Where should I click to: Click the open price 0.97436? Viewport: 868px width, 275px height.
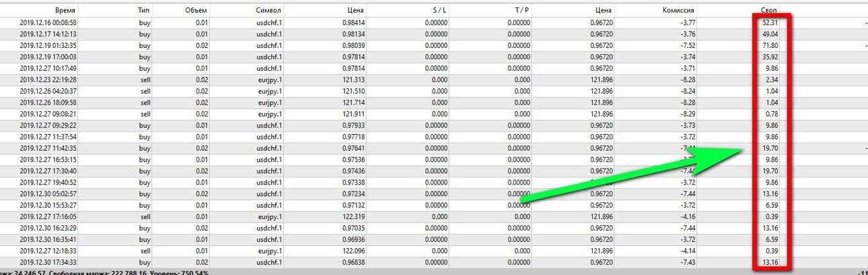(354, 172)
